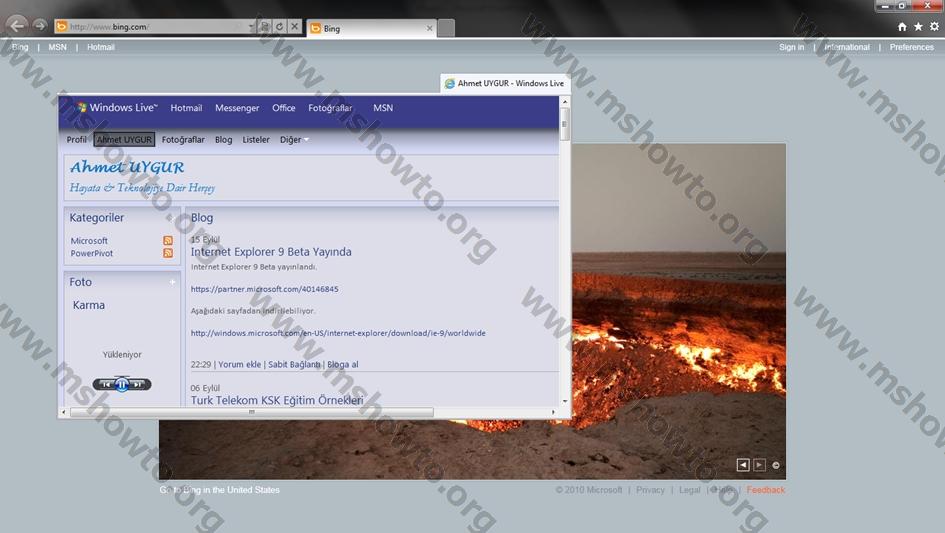Expand the Diğer dropdown menu

[294, 139]
